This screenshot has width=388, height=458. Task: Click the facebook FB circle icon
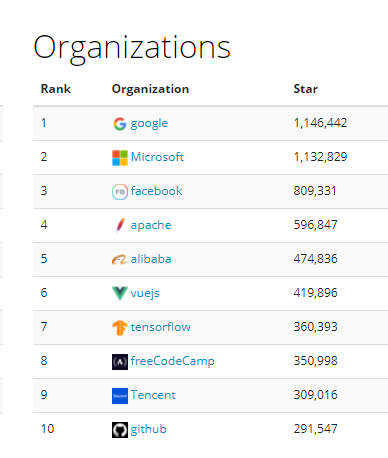coord(120,192)
